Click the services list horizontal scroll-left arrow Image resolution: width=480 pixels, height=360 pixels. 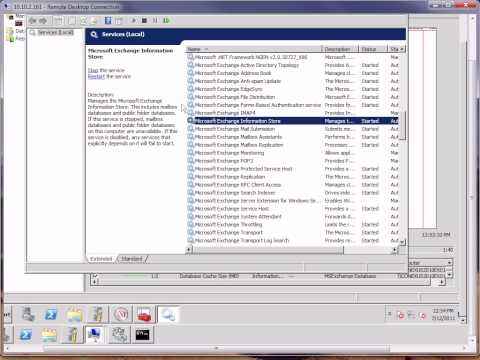pos(189,249)
